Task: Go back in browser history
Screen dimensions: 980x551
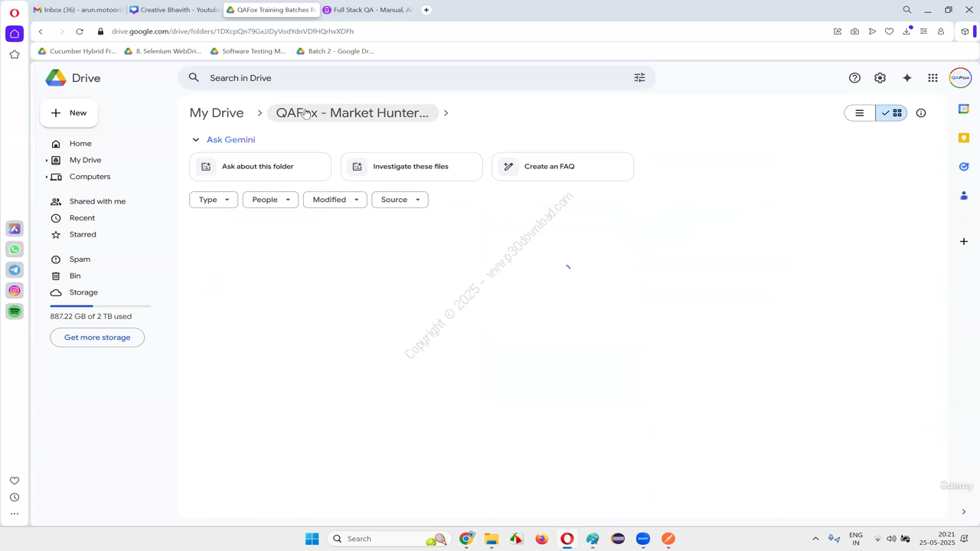Action: tap(41, 31)
